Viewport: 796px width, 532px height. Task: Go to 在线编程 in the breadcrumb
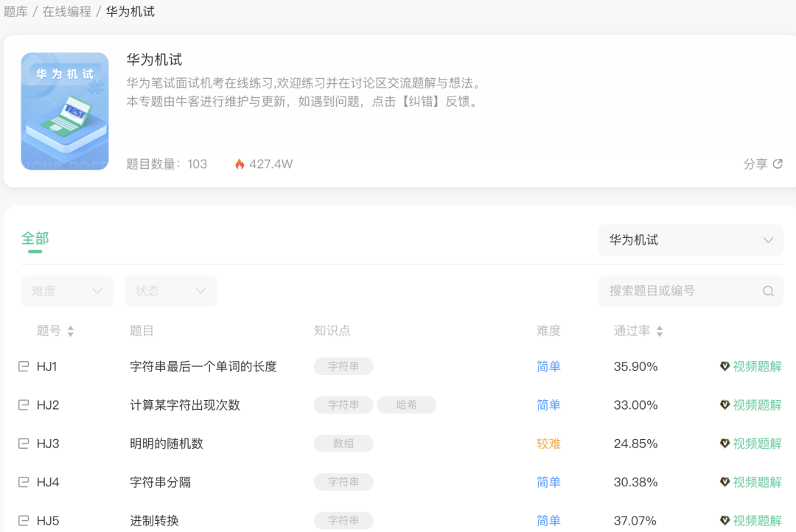(67, 12)
